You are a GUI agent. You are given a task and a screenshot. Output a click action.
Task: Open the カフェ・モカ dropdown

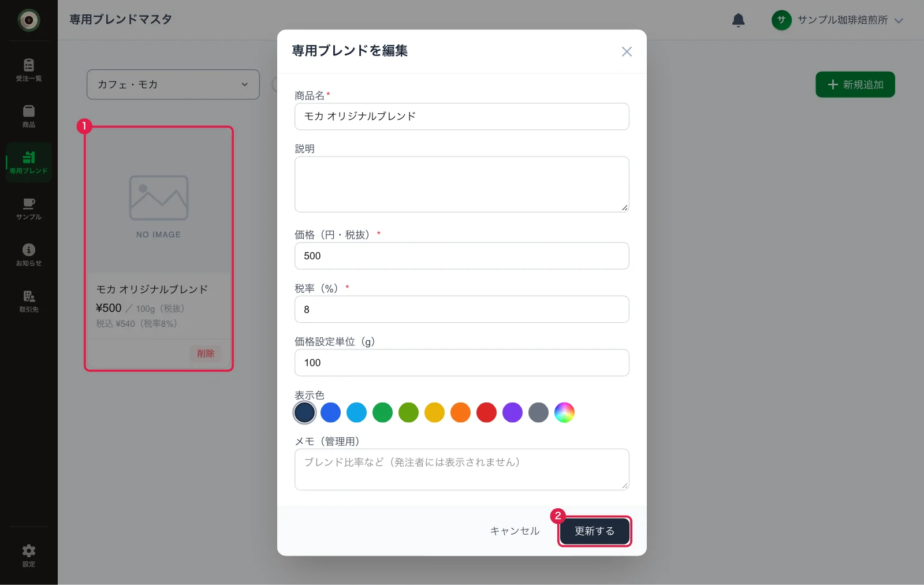pyautogui.click(x=173, y=84)
